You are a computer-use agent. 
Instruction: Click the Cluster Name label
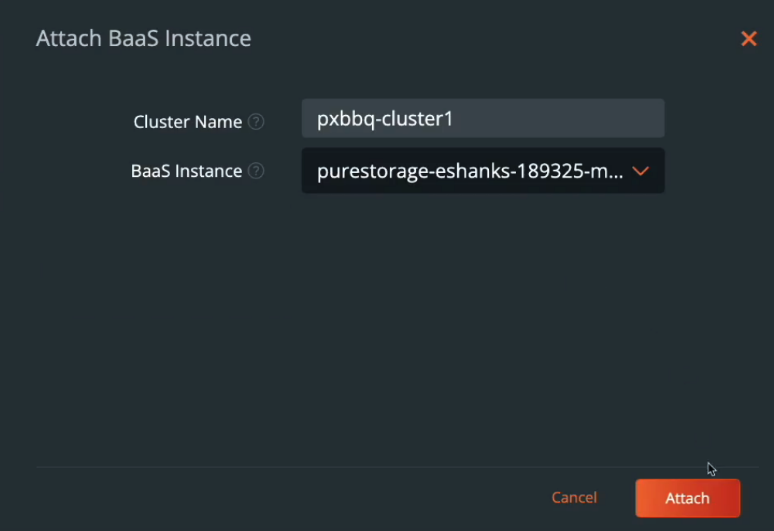tap(188, 122)
